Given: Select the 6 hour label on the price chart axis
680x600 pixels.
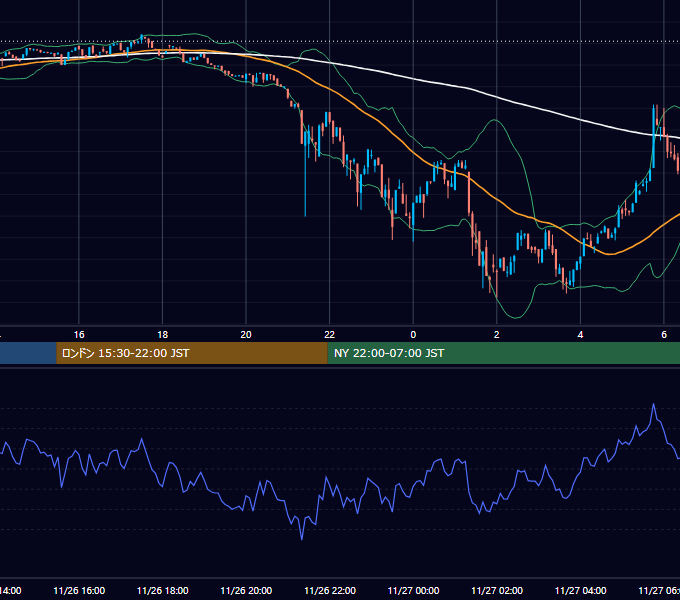Looking at the screenshot, I should coord(664,335).
